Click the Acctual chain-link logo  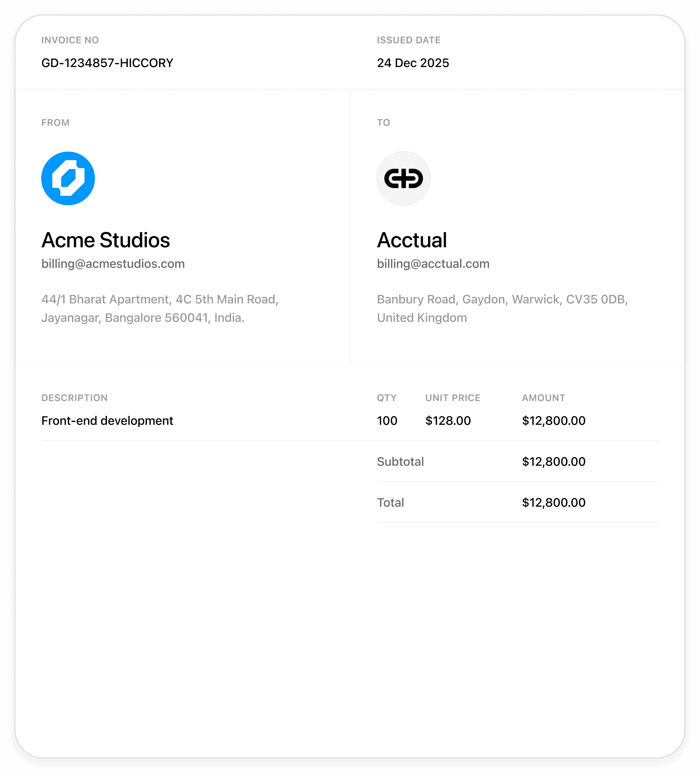[403, 178]
